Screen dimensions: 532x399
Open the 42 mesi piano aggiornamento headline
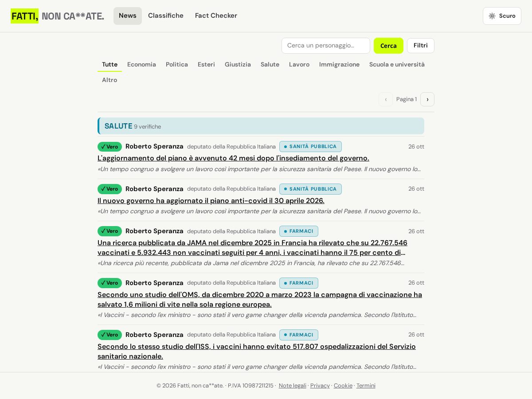[233, 158]
